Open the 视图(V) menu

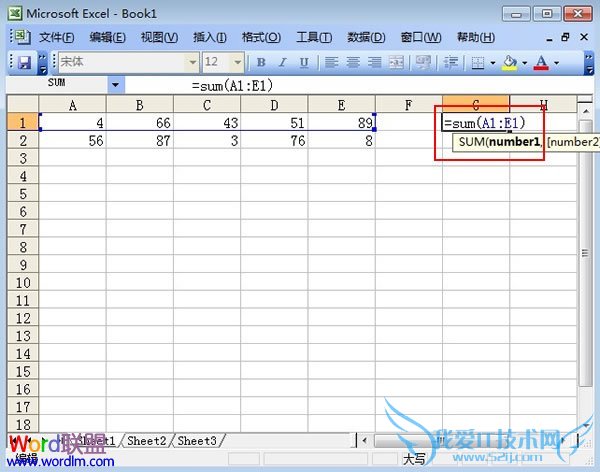click(160, 37)
